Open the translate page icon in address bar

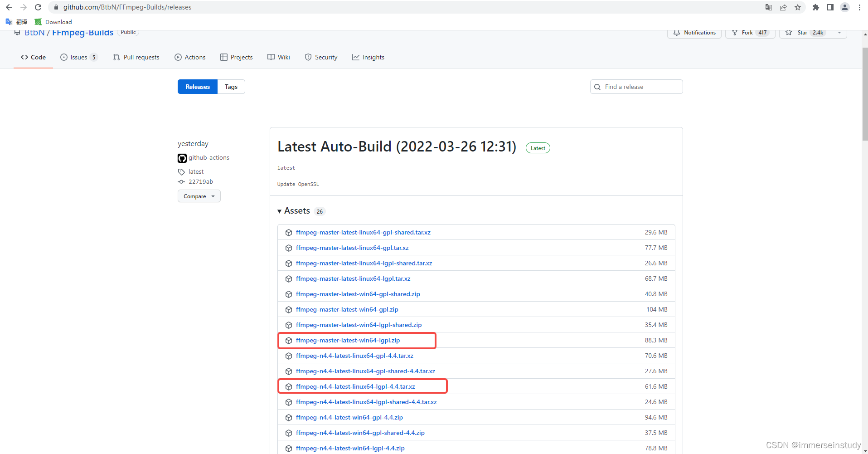[x=769, y=7]
